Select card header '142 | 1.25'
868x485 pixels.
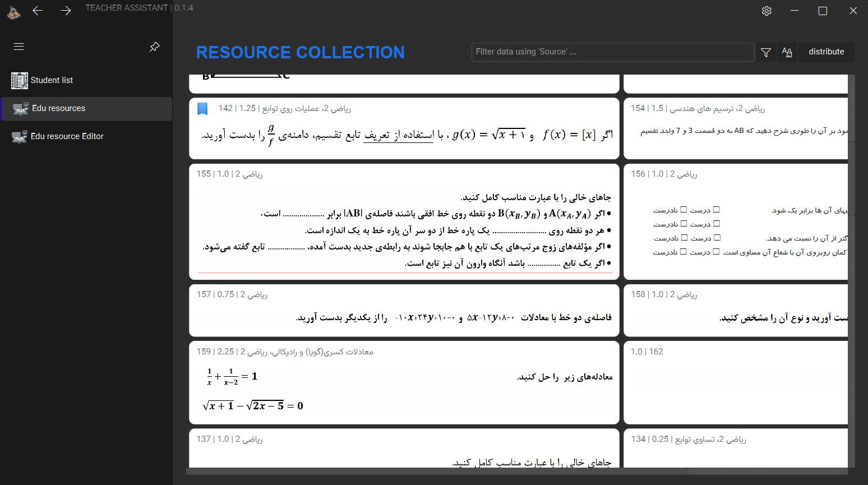[x=284, y=109]
